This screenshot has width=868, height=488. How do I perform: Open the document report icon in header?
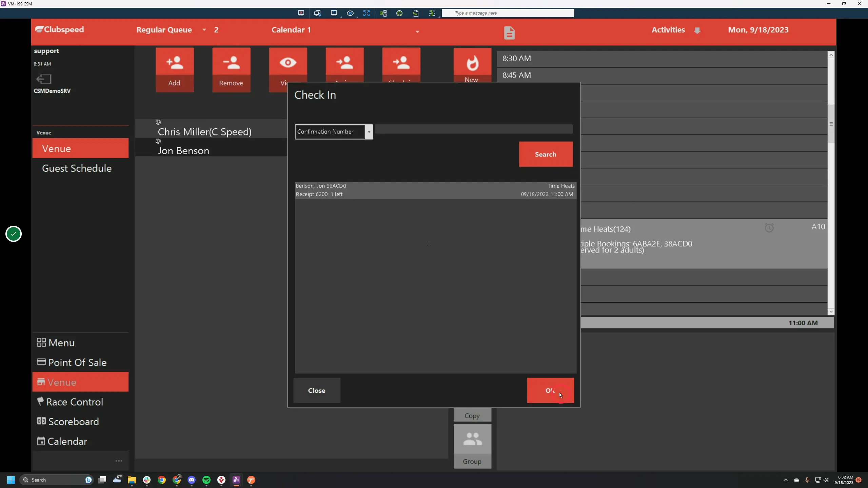click(509, 33)
